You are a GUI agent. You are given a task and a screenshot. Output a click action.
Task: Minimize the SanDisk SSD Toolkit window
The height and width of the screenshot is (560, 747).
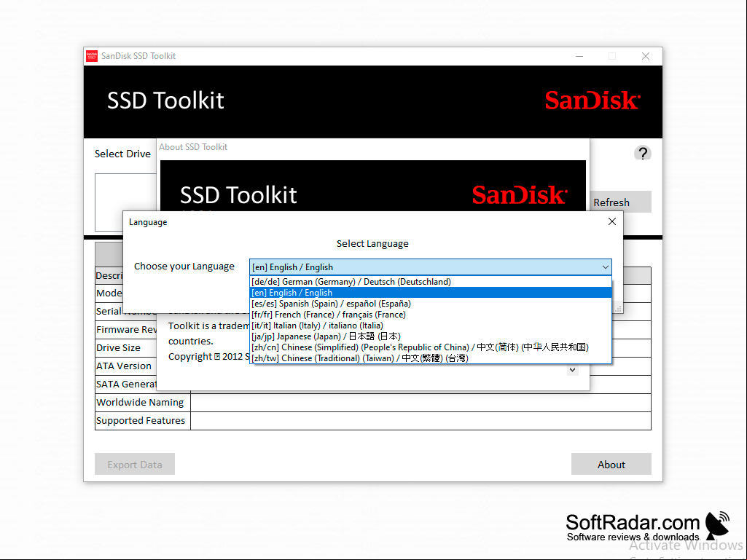coord(579,56)
